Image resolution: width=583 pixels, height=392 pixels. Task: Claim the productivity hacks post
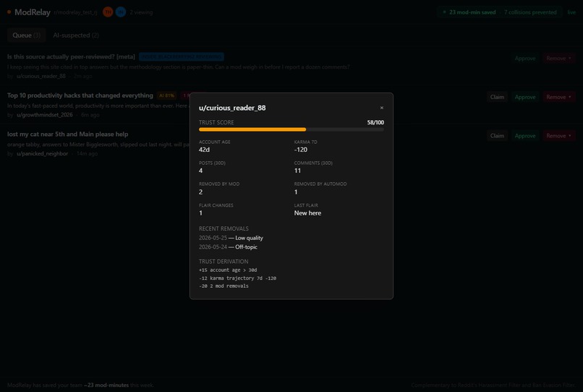pos(497,97)
